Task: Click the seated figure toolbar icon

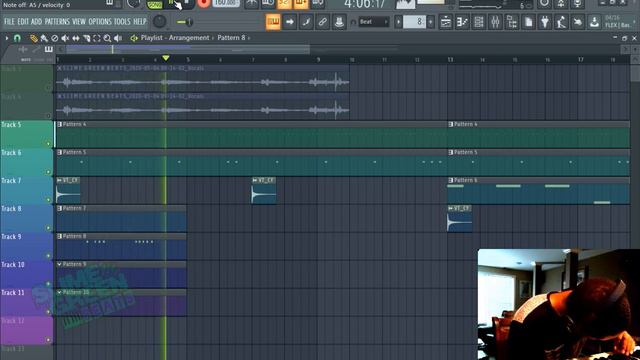Action: [x=561, y=22]
